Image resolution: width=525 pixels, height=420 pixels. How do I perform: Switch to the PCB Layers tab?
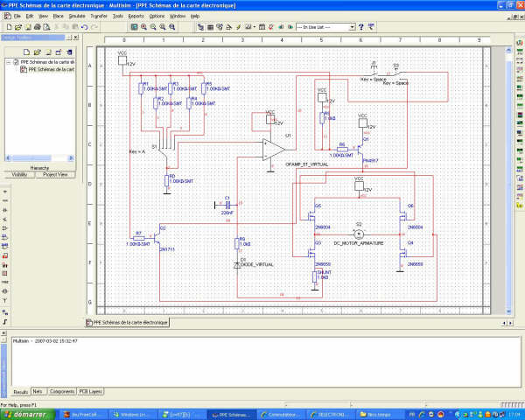pyautogui.click(x=92, y=391)
